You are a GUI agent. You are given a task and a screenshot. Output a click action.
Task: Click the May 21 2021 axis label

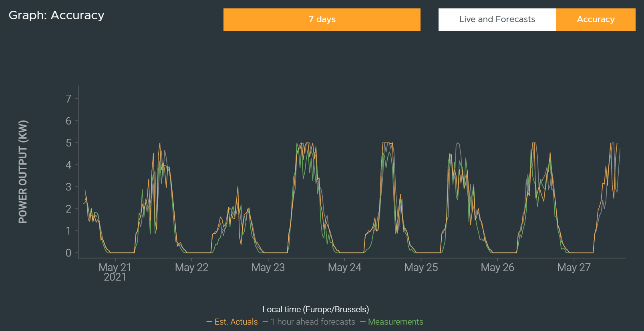pyautogui.click(x=115, y=272)
